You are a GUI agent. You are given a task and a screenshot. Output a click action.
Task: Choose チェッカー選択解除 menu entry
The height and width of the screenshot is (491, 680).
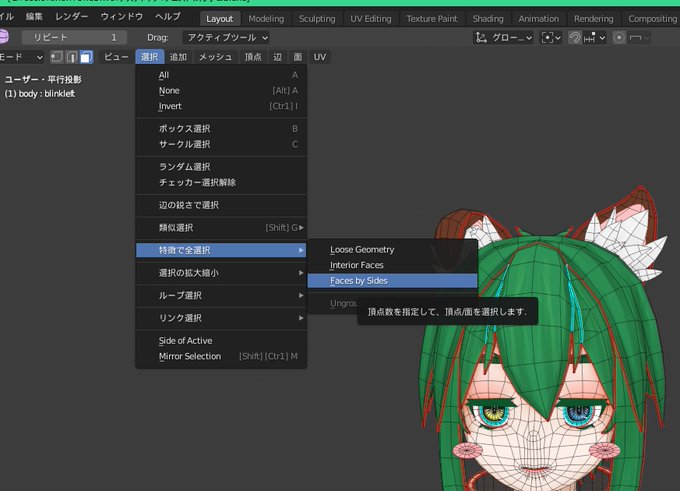(221, 183)
